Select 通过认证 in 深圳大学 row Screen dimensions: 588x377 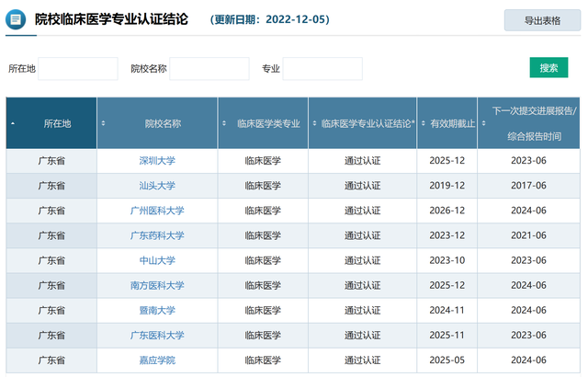(363, 161)
